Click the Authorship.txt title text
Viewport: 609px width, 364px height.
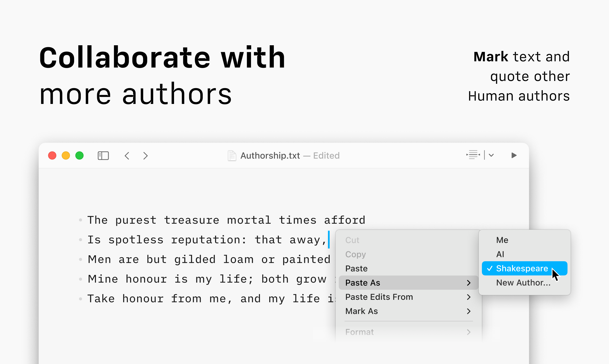(270, 155)
